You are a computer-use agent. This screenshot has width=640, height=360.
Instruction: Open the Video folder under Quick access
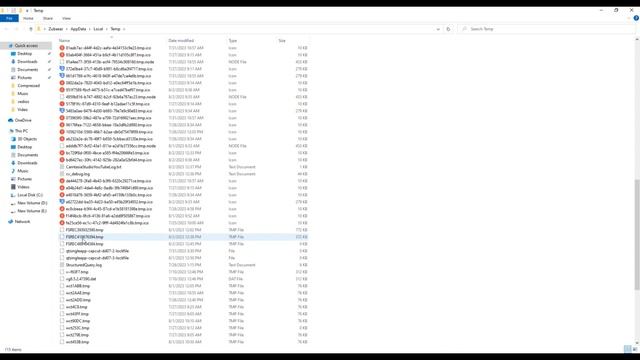pyautogui.click(x=22, y=109)
